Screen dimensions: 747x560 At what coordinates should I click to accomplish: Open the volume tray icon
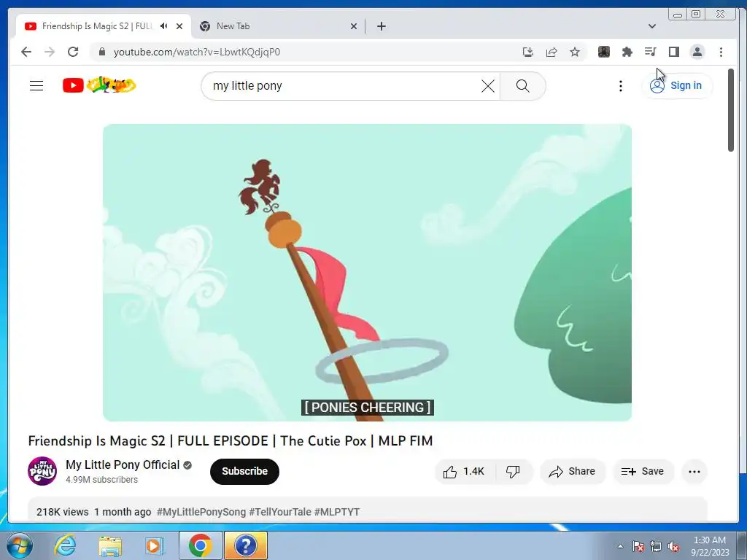[x=673, y=546]
